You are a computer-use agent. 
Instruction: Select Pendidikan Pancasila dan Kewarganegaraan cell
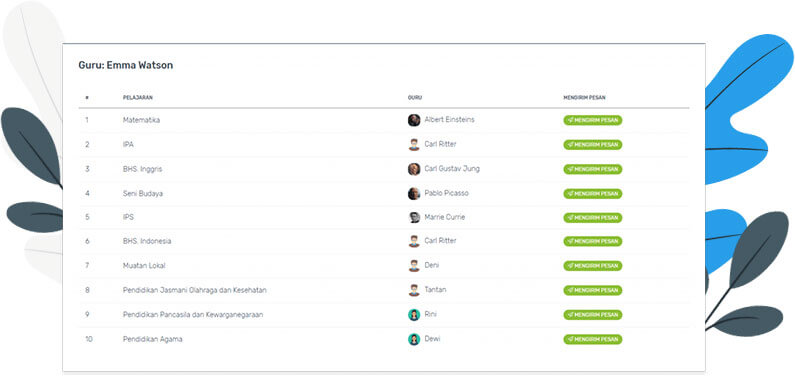click(193, 315)
